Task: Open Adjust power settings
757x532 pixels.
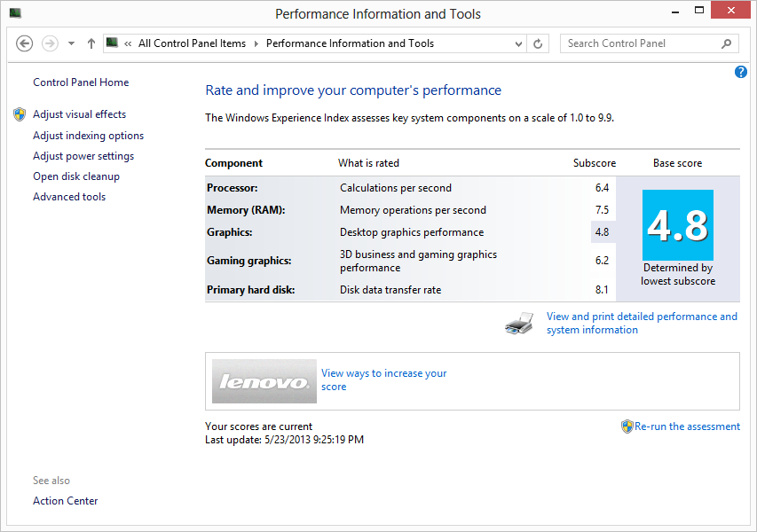Action: pyautogui.click(x=83, y=156)
